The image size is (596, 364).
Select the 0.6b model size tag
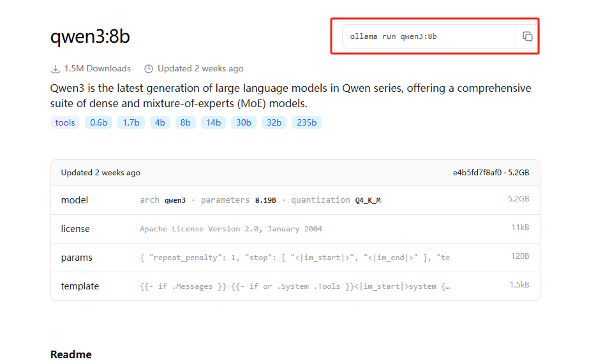point(98,122)
